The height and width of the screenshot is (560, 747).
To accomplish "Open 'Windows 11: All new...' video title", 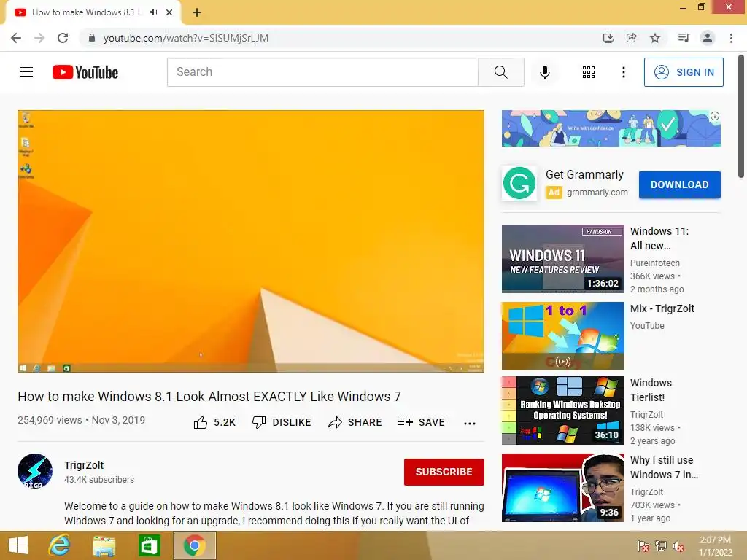I will click(x=659, y=238).
